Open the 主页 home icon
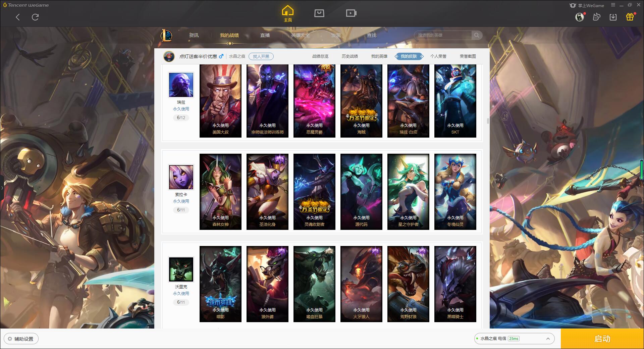 288,13
